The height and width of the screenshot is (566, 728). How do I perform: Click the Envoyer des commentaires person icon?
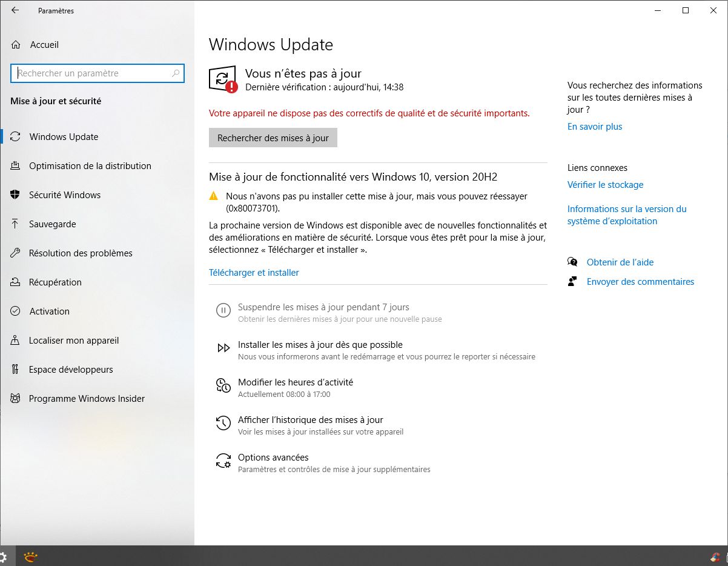pos(572,281)
